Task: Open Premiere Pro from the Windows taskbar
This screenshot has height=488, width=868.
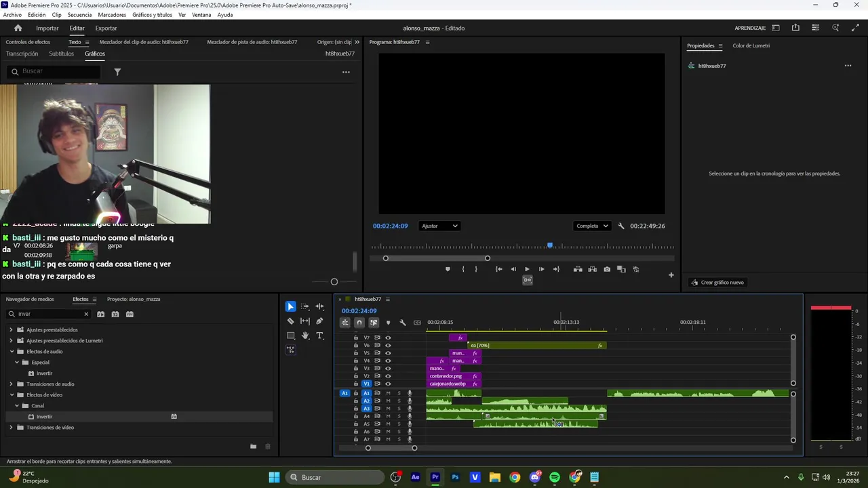Action: (435, 477)
